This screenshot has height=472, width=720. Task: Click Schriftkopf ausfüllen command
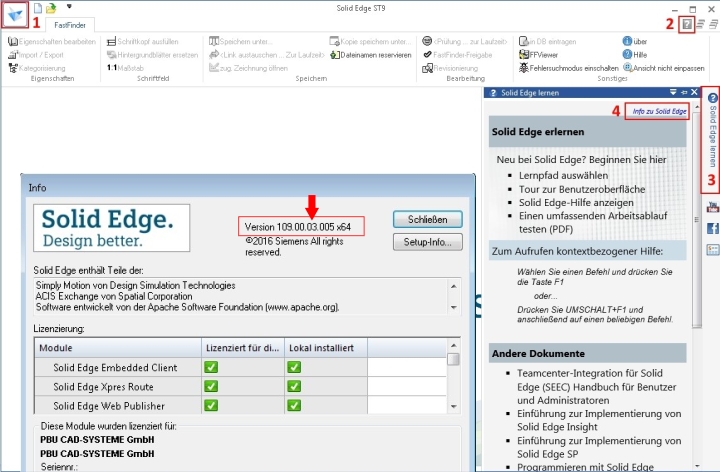(142, 41)
